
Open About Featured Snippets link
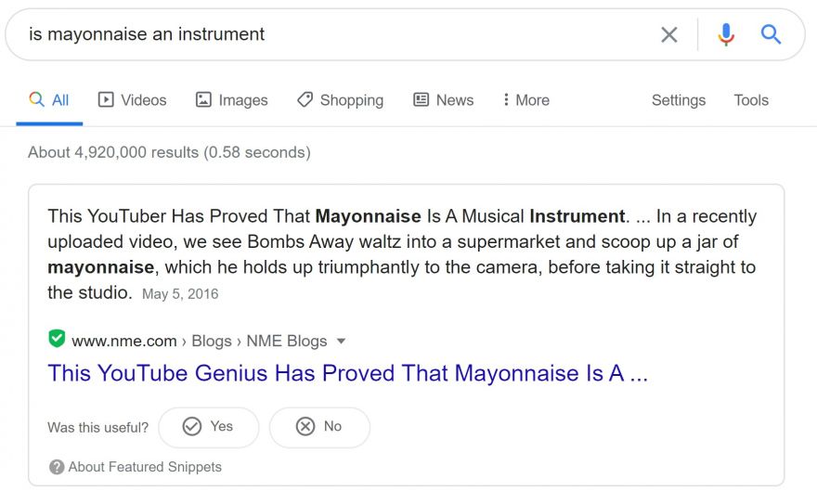click(145, 467)
